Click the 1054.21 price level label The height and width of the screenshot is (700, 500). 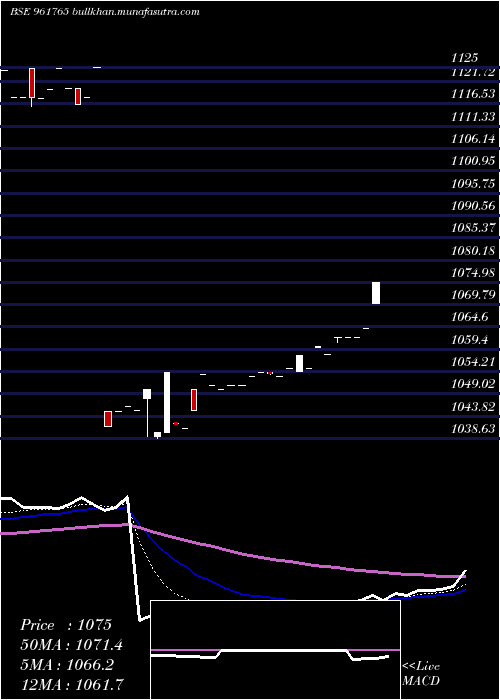[x=473, y=362]
